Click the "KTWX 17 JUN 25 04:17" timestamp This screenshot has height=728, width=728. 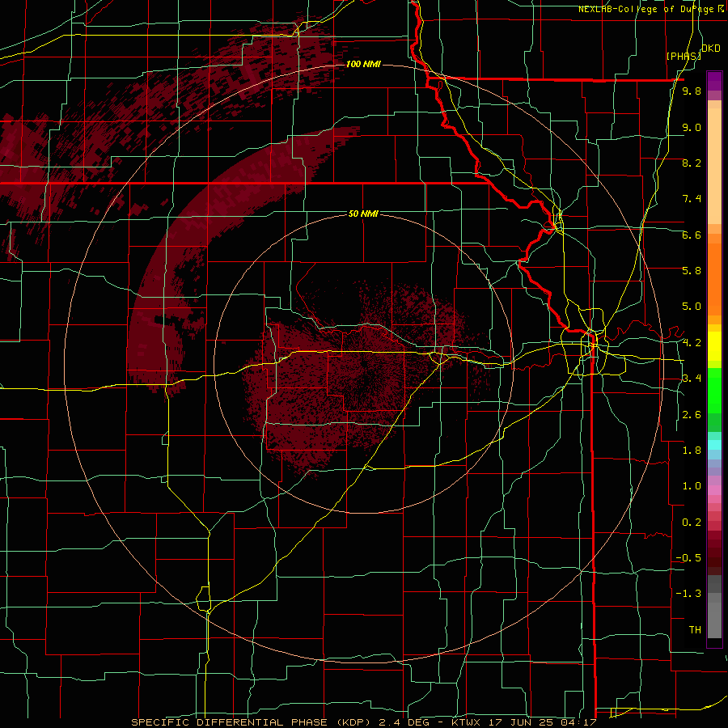[x=524, y=722]
